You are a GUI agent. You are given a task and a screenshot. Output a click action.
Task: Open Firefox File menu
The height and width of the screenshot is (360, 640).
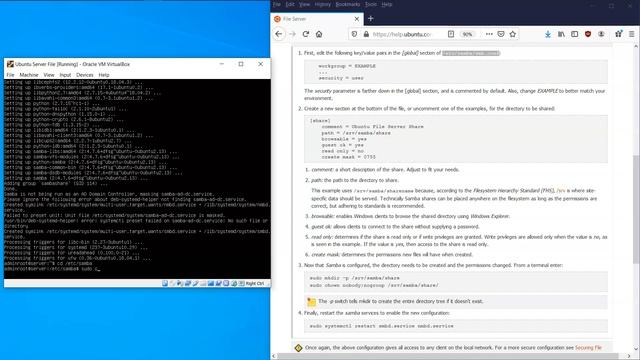point(276,4)
